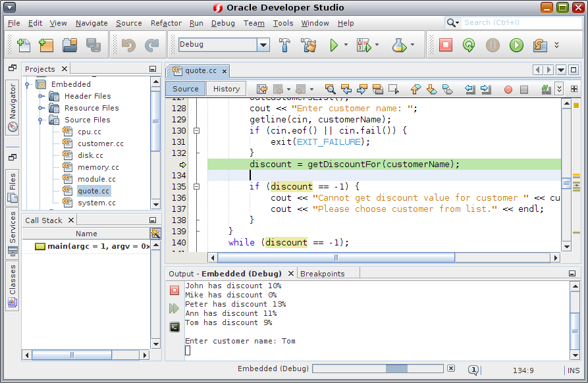Screen dimensions: 588x383
Task: Open the File menu
Action: click(14, 23)
